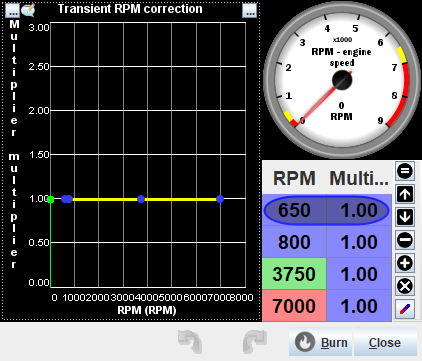Select multiplier cell in 650 row
422x361 pixels.
(x=359, y=210)
